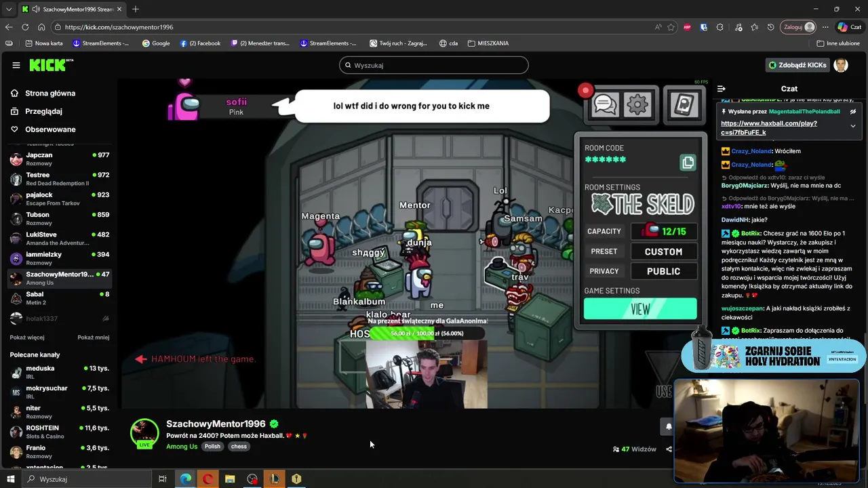868x488 pixels.
Task: Open iammielzky's channel in sidebar
Action: point(60,258)
